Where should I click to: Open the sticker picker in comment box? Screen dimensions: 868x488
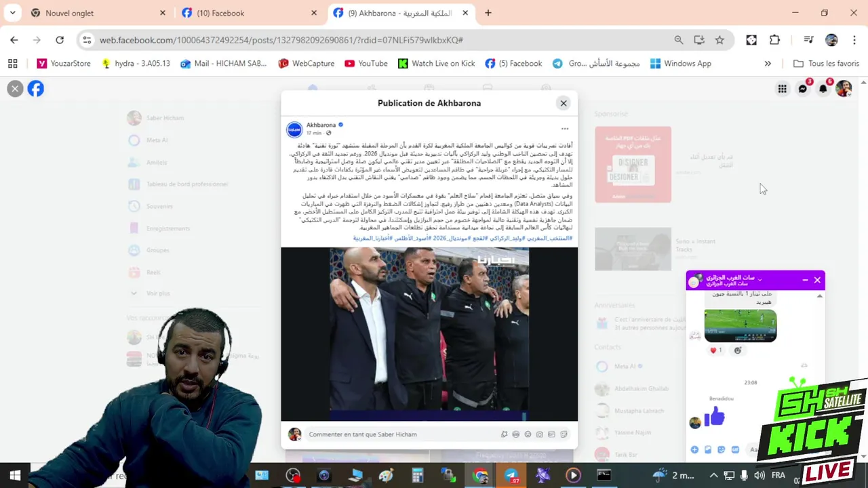(564, 434)
